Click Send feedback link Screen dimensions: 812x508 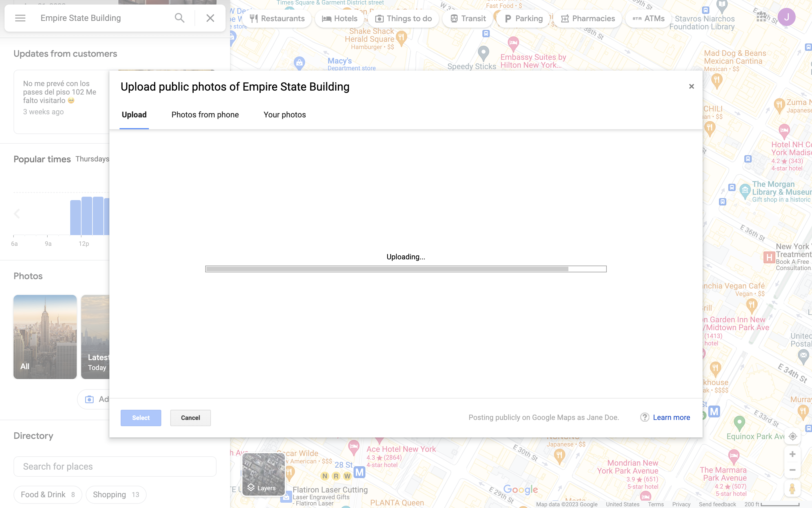pyautogui.click(x=717, y=504)
